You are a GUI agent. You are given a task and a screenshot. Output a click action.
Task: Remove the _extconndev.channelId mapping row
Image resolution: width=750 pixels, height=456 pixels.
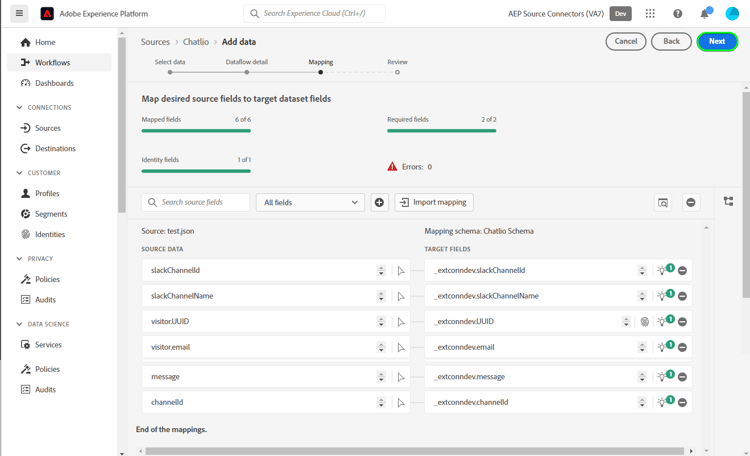(x=683, y=403)
